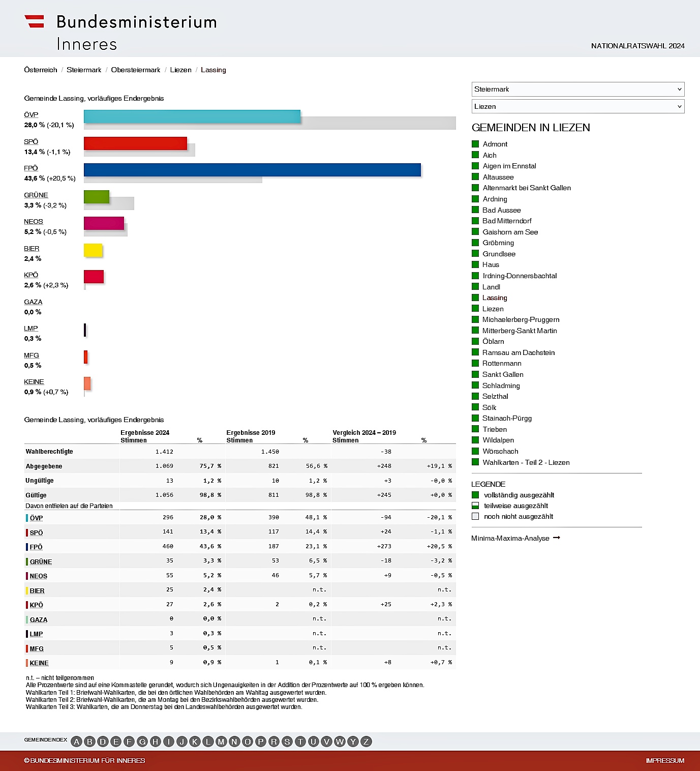Click the arrow beside Minima-Maxima-Analyse
The height and width of the screenshot is (771, 700).
(557, 538)
